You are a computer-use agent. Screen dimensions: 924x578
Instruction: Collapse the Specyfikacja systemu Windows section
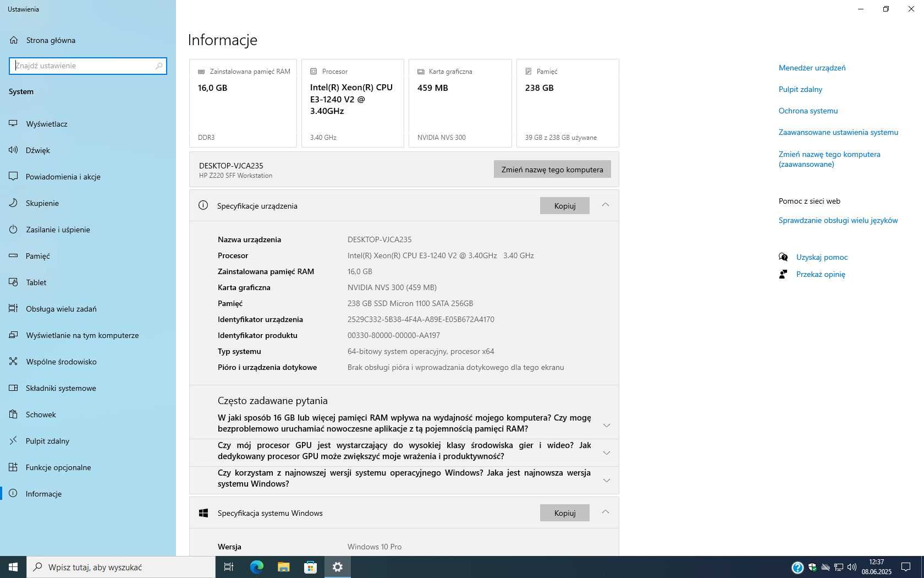(x=606, y=512)
